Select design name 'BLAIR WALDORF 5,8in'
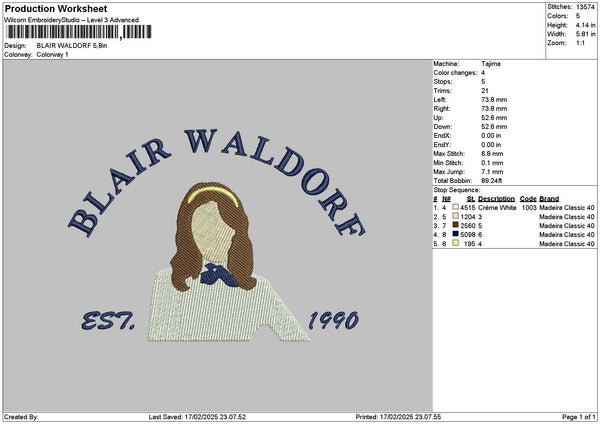 coord(72,46)
